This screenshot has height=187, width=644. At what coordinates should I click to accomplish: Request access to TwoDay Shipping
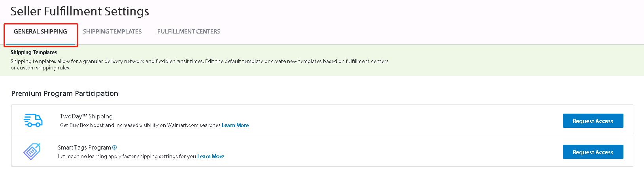pyautogui.click(x=593, y=121)
